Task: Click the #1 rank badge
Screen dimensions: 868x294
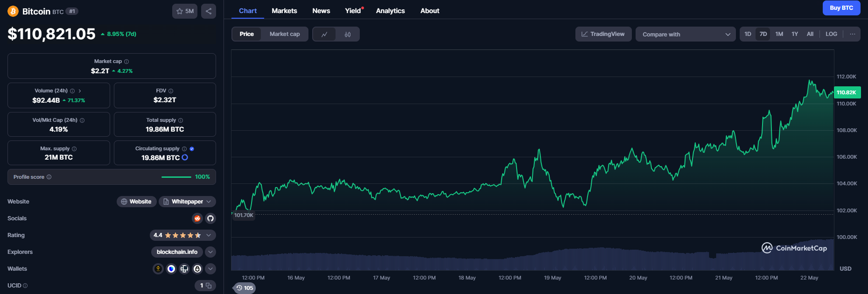Action: point(72,11)
